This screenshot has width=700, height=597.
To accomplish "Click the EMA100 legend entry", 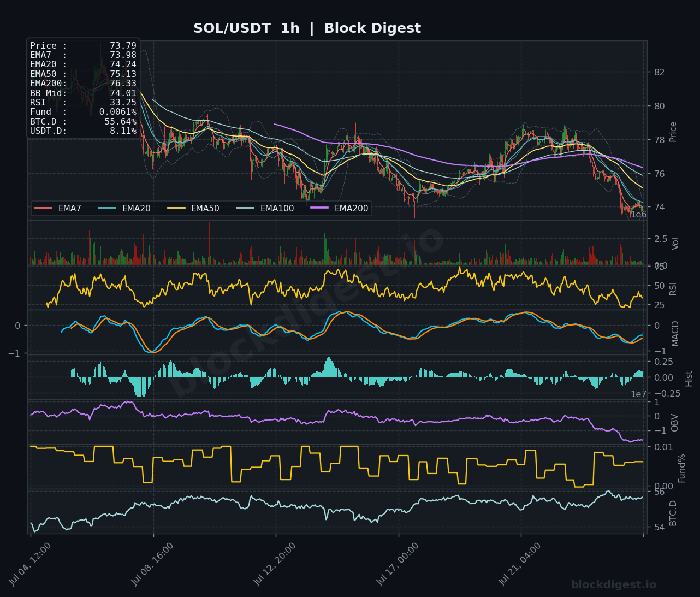I will (265, 208).
